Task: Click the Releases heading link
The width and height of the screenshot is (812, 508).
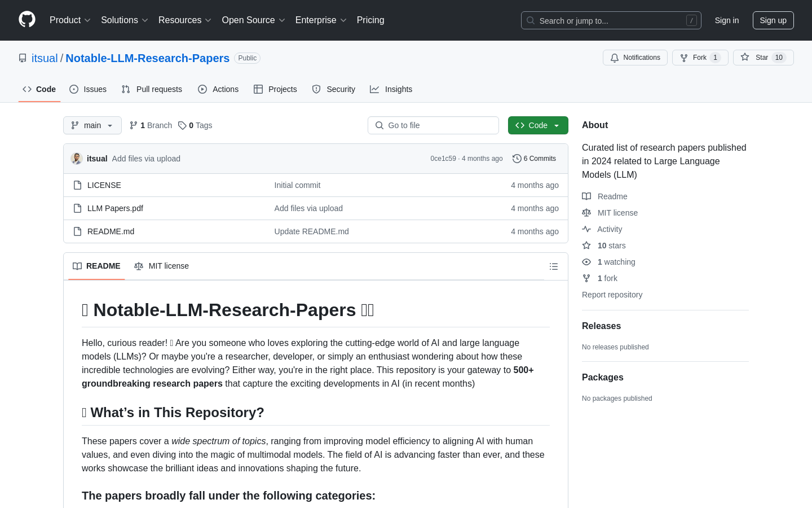Action: pos(601,326)
